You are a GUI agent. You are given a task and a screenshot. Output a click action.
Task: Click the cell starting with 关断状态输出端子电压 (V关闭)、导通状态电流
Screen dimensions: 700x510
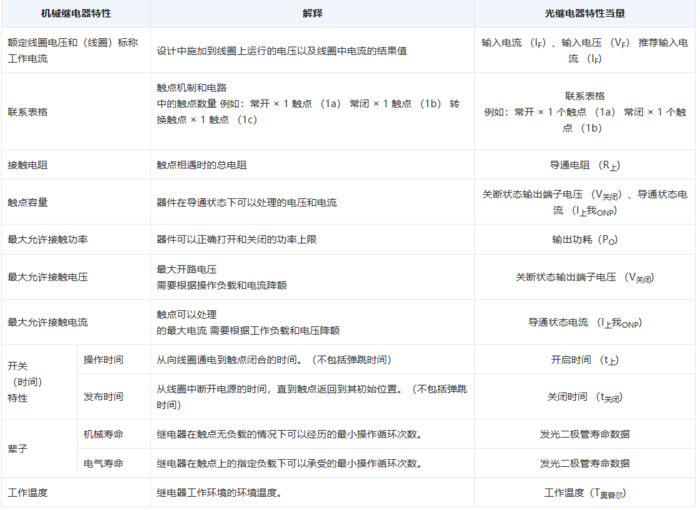(584, 202)
